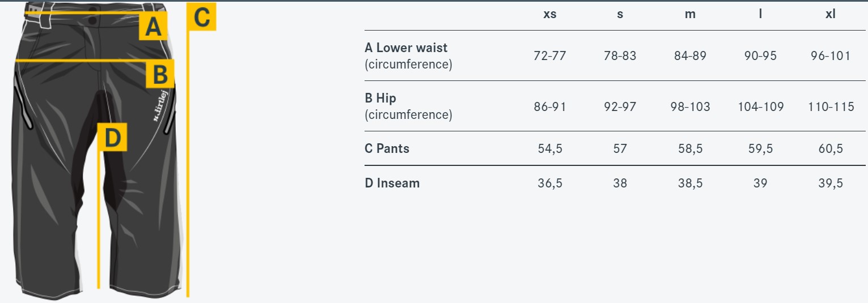868x303 pixels.
Task: Click the yellow D inseam marker
Action: click(112, 137)
